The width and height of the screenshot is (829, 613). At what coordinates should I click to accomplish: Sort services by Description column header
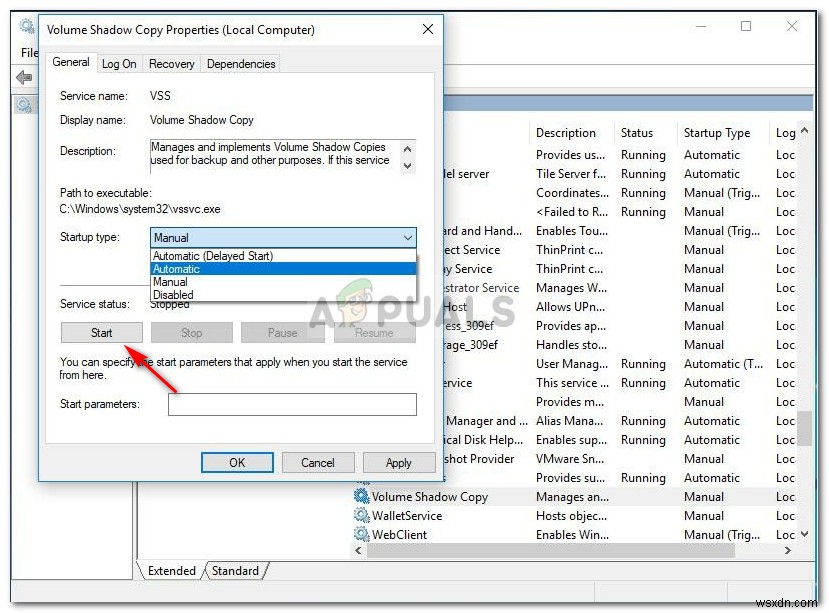pos(572,133)
